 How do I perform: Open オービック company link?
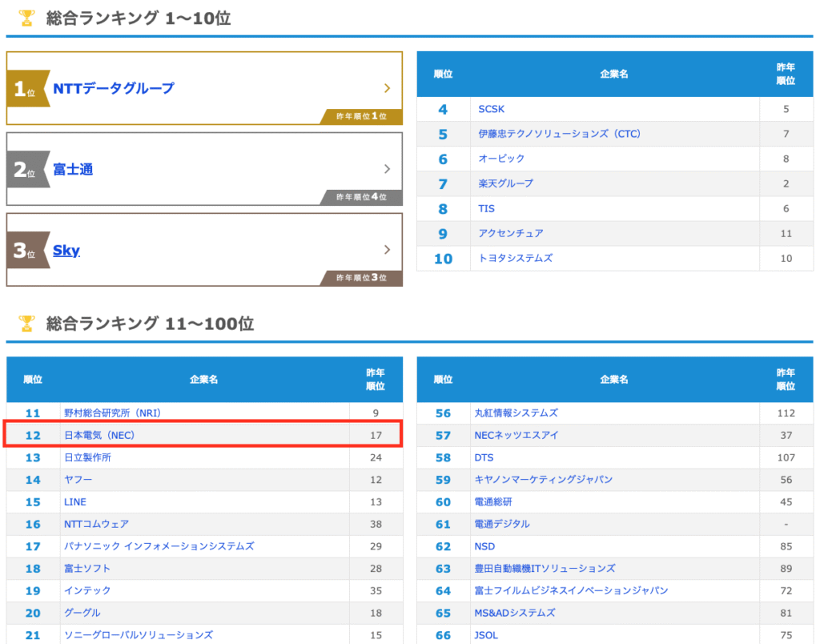[x=501, y=159]
